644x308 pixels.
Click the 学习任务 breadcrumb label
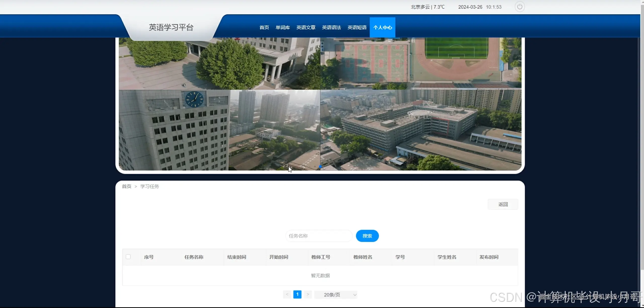149,186
